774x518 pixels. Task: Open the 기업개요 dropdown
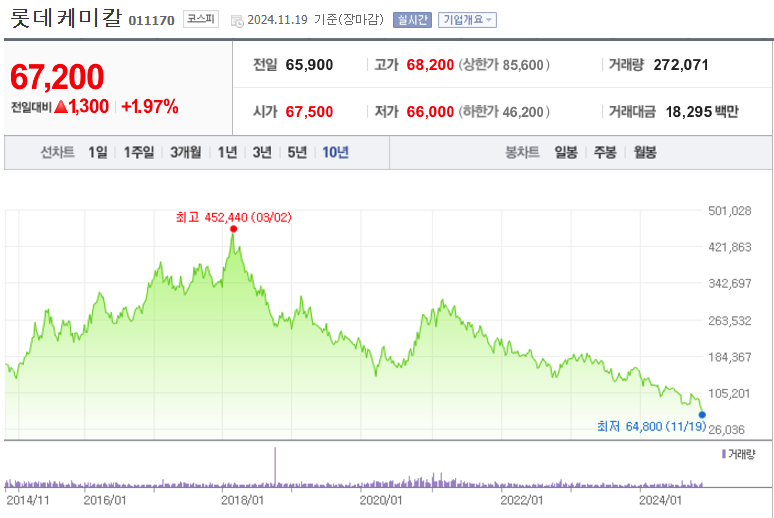[467, 20]
